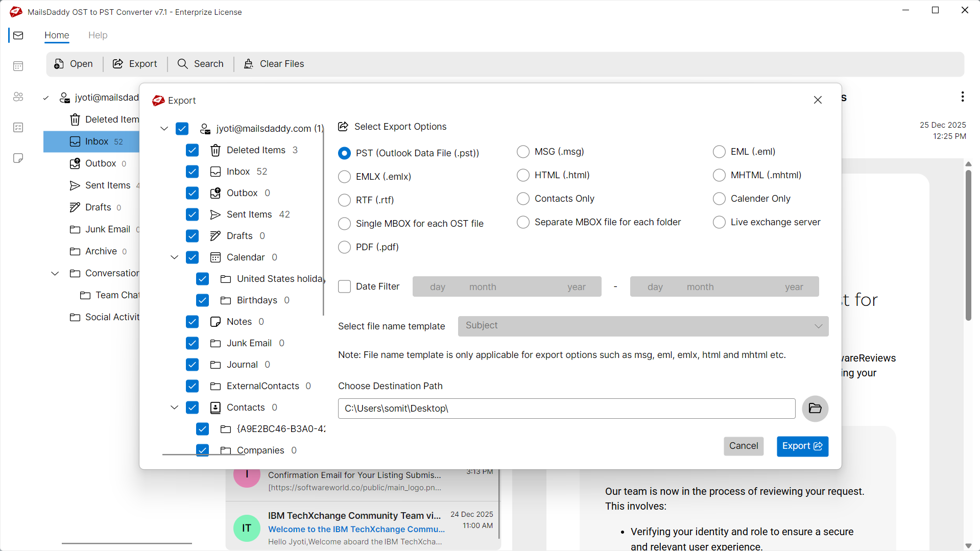Viewport: 980px width, 551px height.
Task: Open the tasks checklist icon in left sidebar
Action: point(18,127)
